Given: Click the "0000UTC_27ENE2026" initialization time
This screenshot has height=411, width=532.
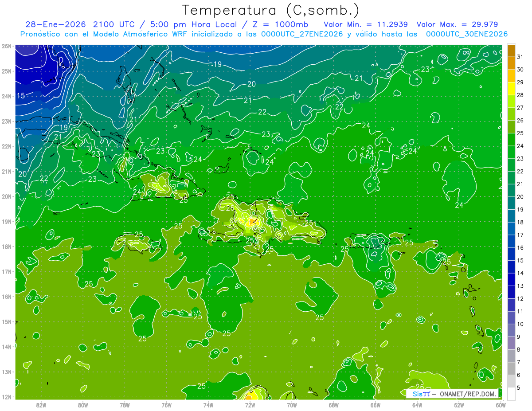Looking at the screenshot, I should (x=301, y=34).
